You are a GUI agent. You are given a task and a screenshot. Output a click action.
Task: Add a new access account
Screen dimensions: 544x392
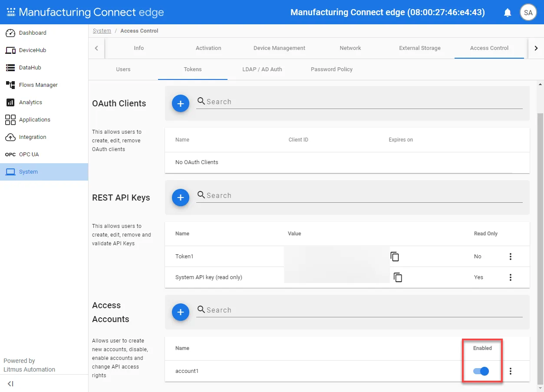(181, 312)
